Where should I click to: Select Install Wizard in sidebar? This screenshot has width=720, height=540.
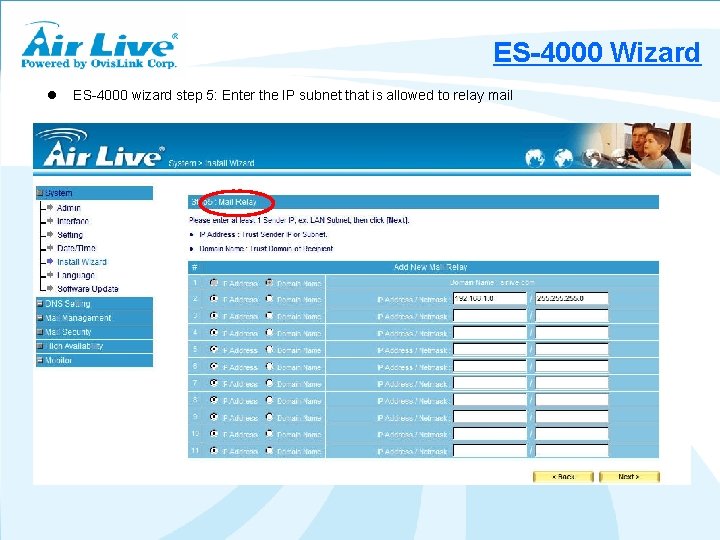(x=82, y=262)
